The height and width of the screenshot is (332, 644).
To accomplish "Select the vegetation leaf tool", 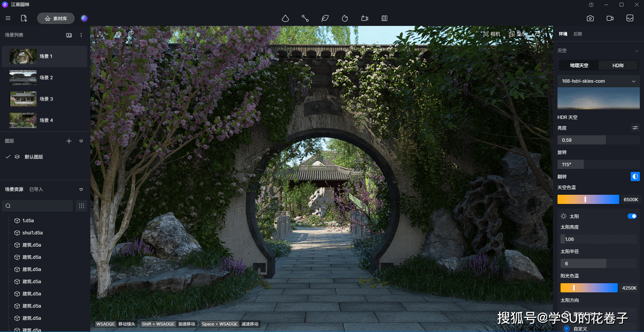I will click(x=325, y=18).
